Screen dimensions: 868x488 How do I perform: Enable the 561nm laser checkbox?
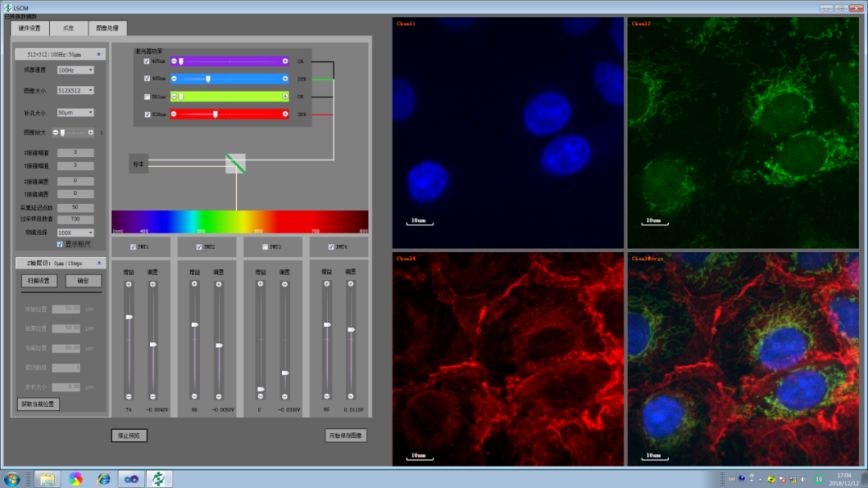pyautogui.click(x=146, y=97)
